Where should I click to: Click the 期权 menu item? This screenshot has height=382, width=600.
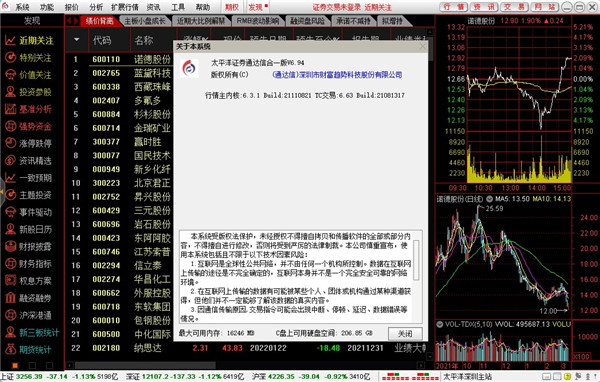pyautogui.click(x=232, y=7)
